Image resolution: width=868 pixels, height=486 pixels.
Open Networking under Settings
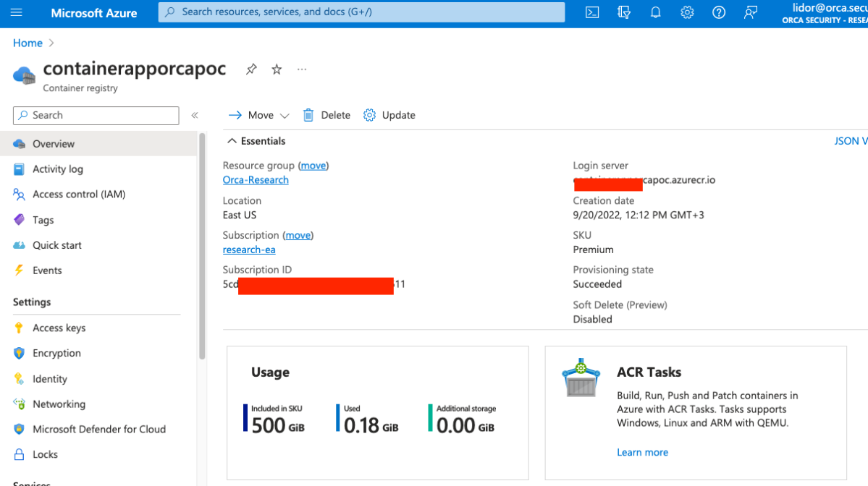pyautogui.click(x=98, y=404)
